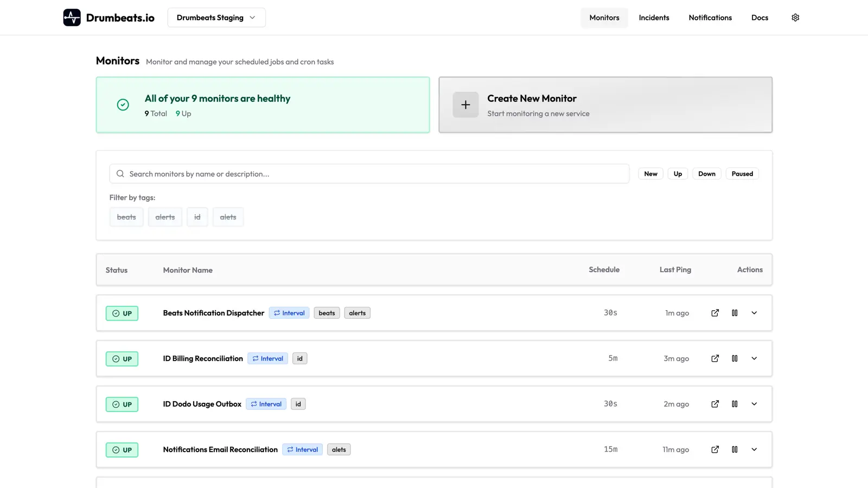Click the Monitor Name column header
Viewport: 868px width, 488px height.
pos(188,270)
